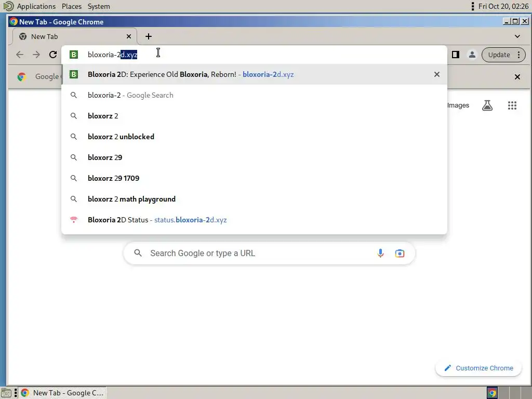Click the green B site icon in address bar
Viewport: 532px width, 399px height.
pyautogui.click(x=74, y=55)
